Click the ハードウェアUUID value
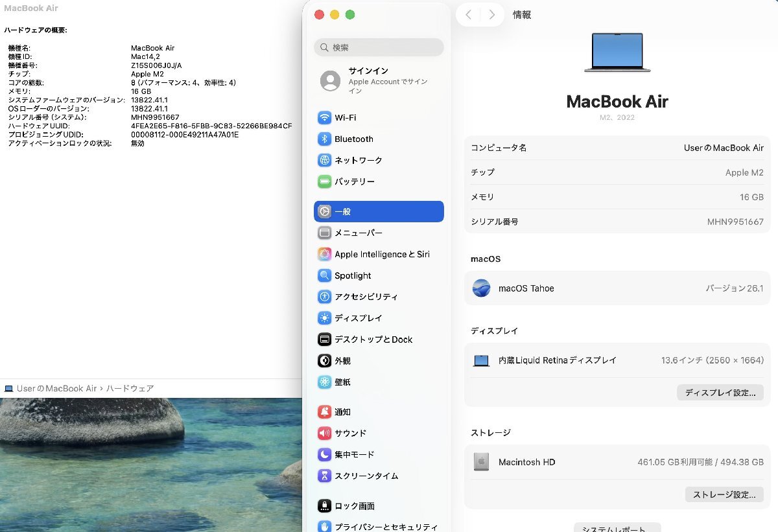This screenshot has width=778, height=532. point(211,126)
